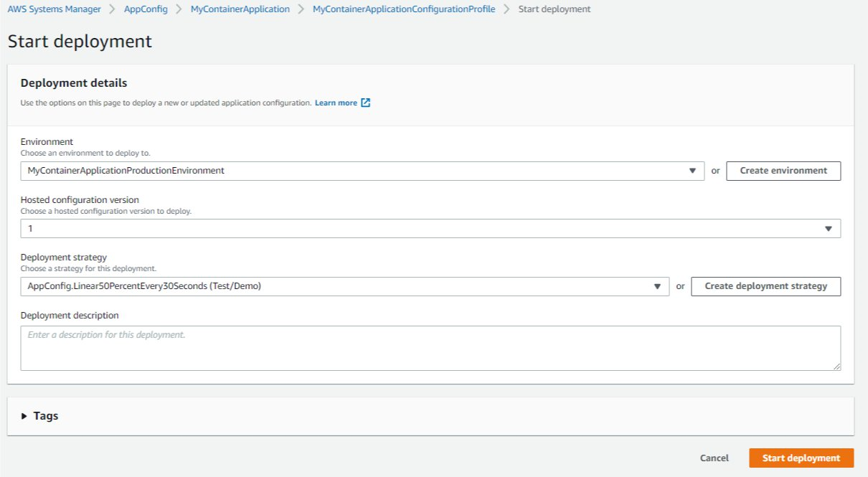Open the Environment selector
868x477 pixels.
[x=359, y=170]
